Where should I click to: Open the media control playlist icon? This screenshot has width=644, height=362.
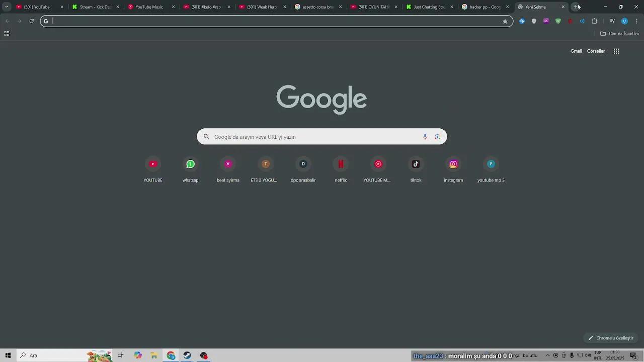pos(612,21)
